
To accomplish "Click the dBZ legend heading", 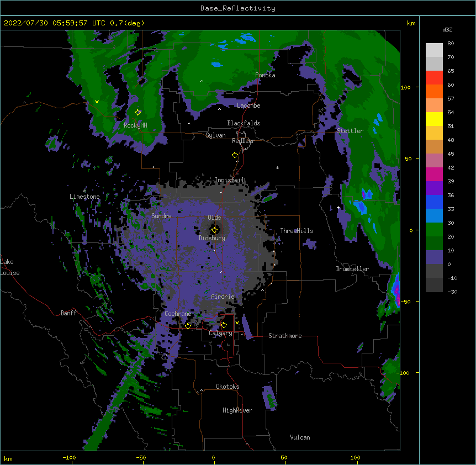I will (447, 29).
